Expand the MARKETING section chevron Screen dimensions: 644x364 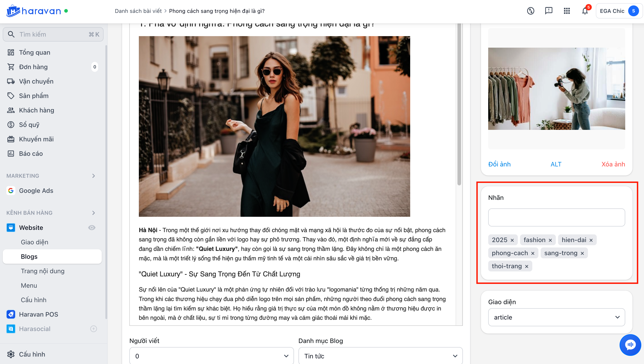click(x=94, y=176)
